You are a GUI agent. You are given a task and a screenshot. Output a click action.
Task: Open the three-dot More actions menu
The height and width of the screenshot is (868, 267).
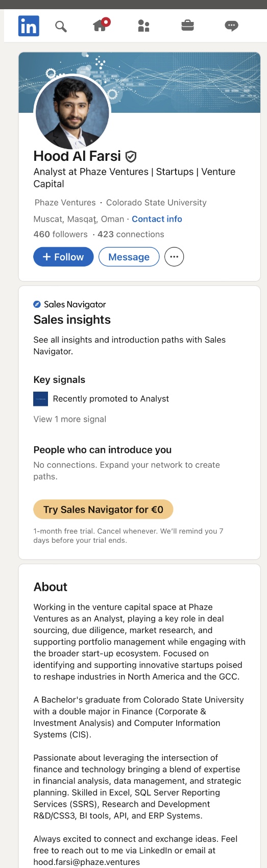(x=174, y=257)
